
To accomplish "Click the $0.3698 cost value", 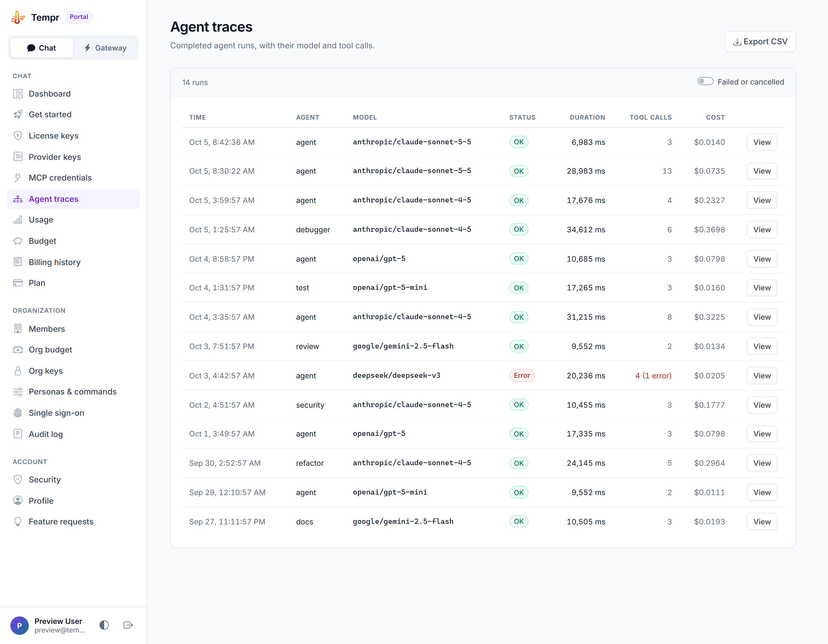I will 709,230.
